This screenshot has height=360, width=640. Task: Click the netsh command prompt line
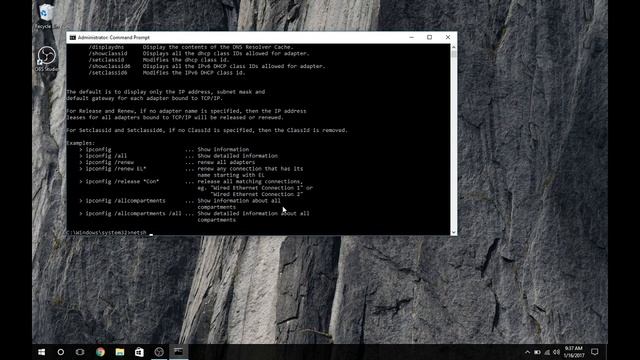(109, 233)
